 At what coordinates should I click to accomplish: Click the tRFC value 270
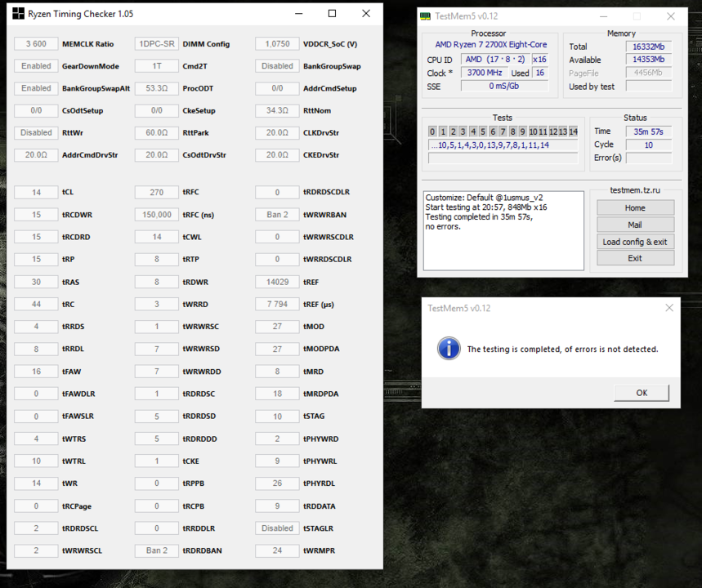pos(157,192)
